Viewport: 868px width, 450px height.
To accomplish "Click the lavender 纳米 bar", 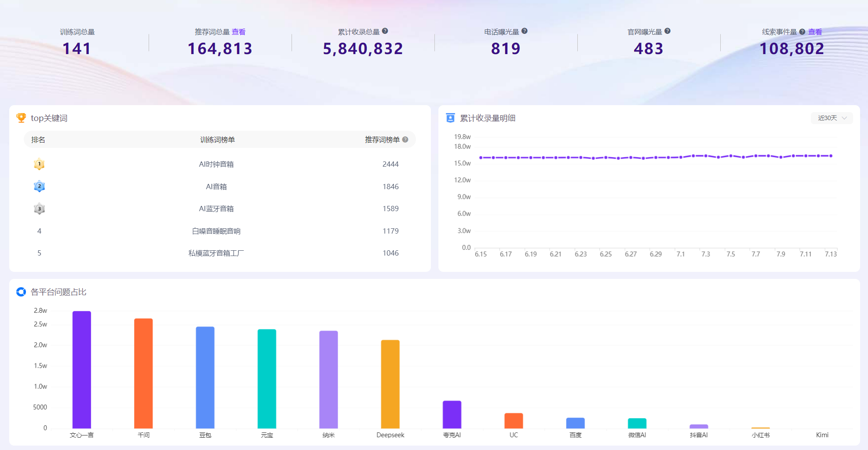I will 328,379.
